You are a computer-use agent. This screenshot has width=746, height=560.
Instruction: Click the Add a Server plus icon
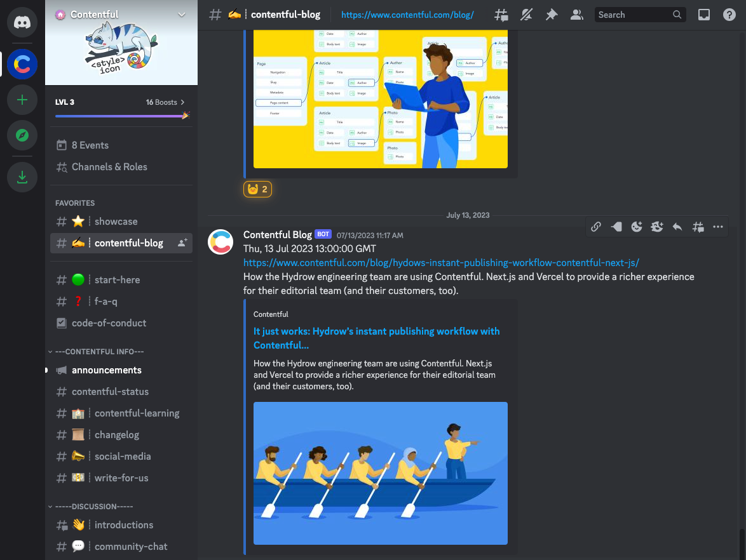pos(22,100)
